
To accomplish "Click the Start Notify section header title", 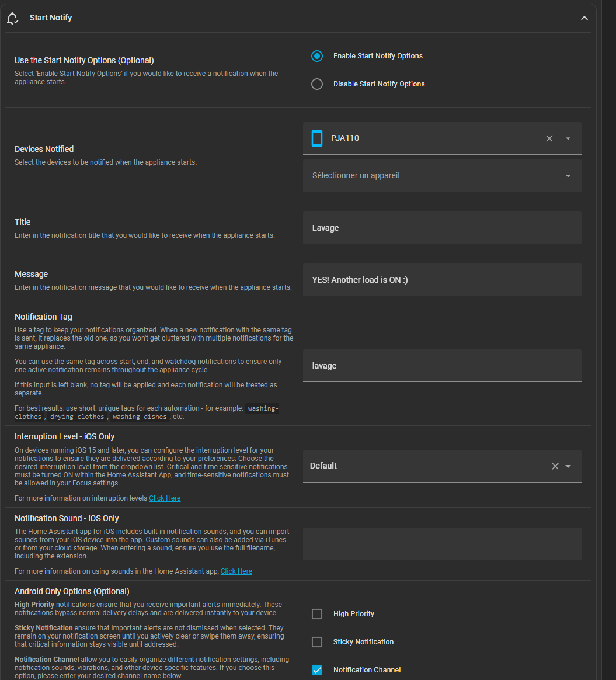I will [51, 18].
